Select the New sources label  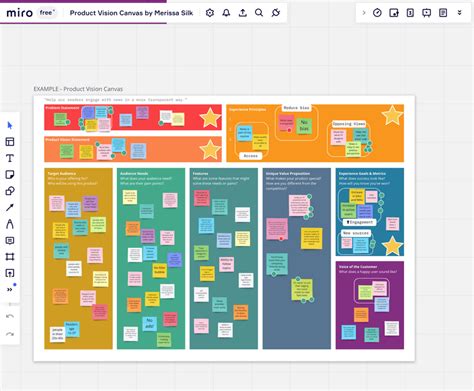coord(356,233)
